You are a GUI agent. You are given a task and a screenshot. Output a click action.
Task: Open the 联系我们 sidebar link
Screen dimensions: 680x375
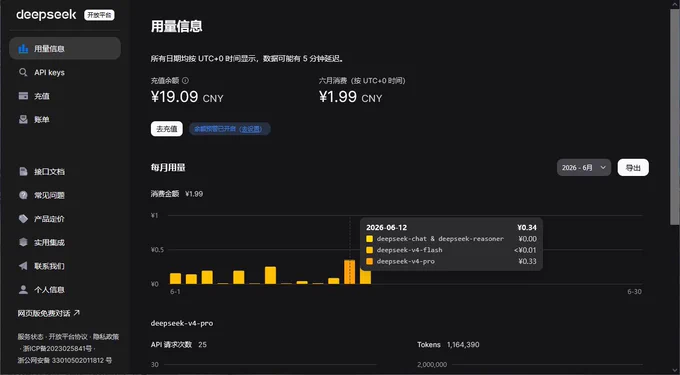(65, 266)
